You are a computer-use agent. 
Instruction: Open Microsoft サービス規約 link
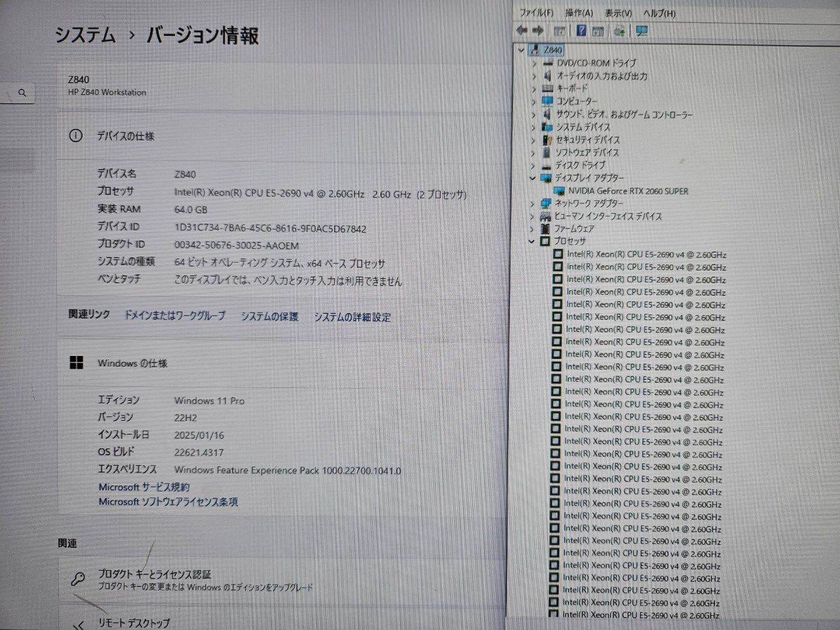[144, 487]
